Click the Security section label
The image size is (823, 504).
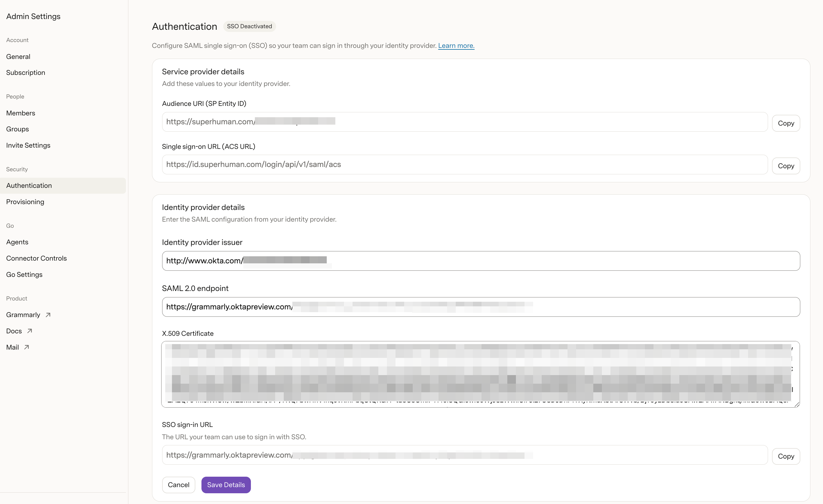[17, 169]
